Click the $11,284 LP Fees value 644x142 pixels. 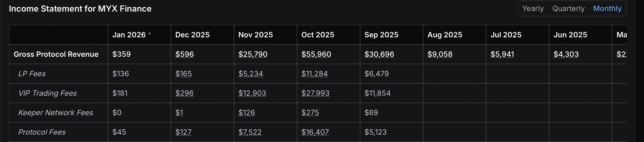[x=314, y=74]
